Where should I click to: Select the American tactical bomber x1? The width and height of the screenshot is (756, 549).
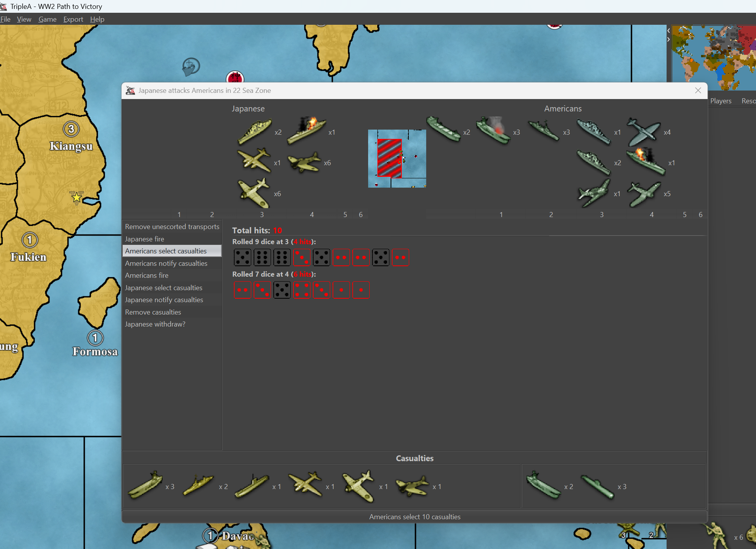pos(594,193)
